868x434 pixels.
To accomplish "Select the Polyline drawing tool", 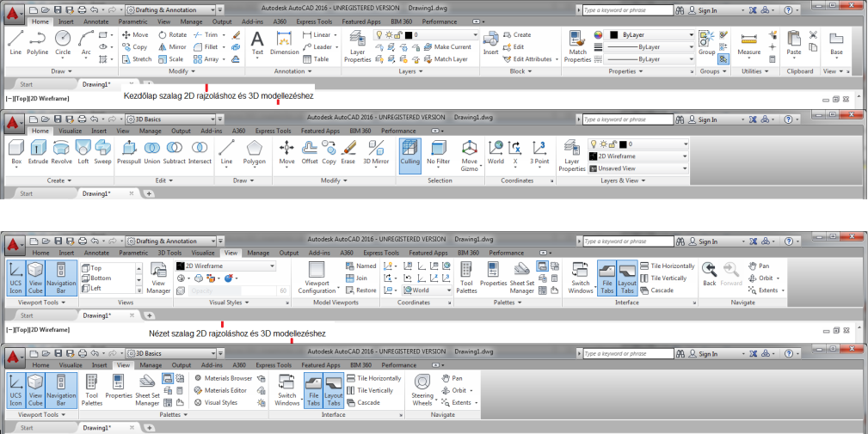I will coord(38,43).
